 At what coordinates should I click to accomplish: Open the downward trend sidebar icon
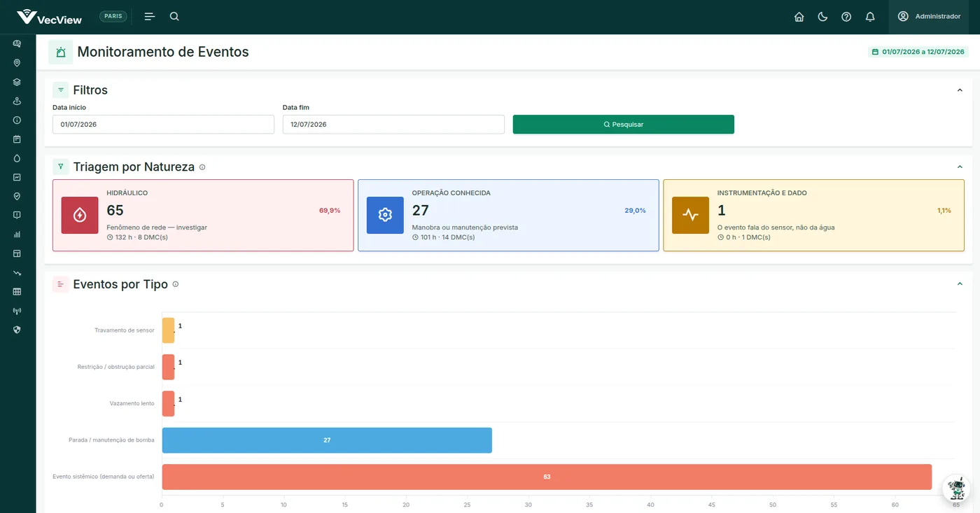[x=17, y=272]
